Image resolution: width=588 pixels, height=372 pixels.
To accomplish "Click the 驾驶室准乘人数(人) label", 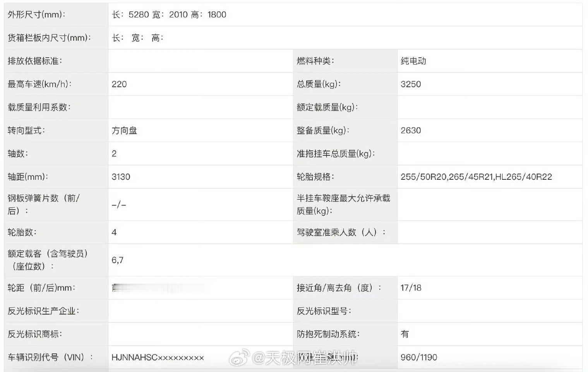I will 341,232.
